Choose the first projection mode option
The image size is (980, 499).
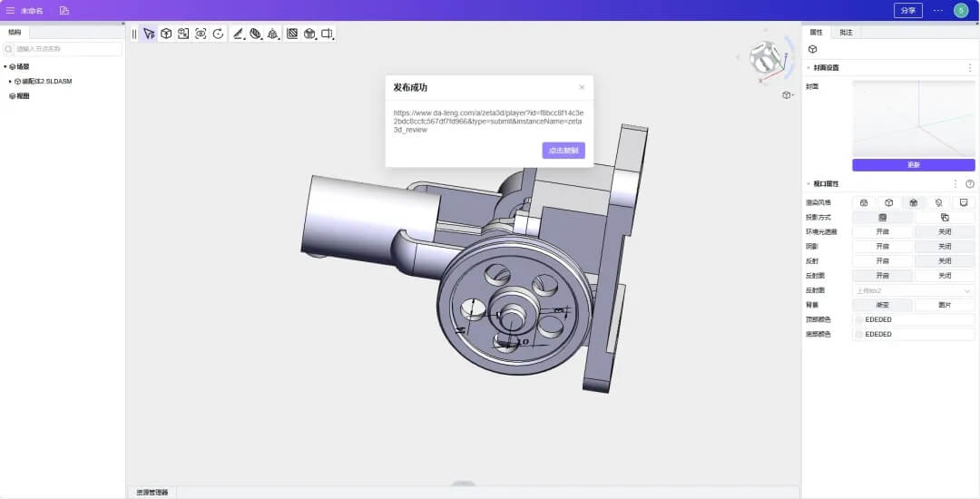pyautogui.click(x=883, y=218)
